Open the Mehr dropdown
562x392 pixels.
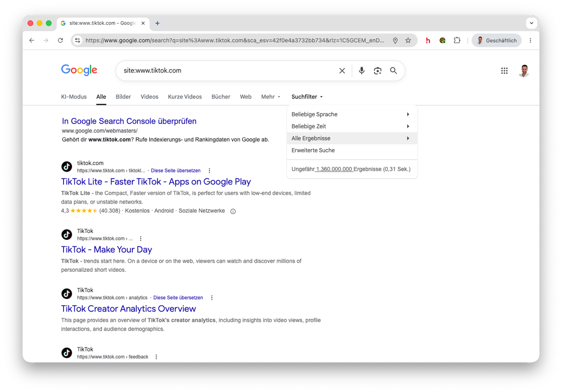(271, 97)
